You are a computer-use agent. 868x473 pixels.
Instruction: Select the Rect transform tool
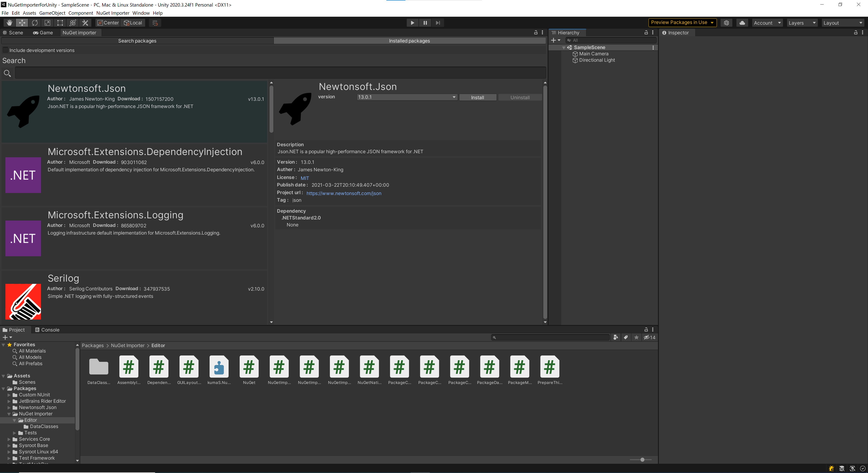60,23
